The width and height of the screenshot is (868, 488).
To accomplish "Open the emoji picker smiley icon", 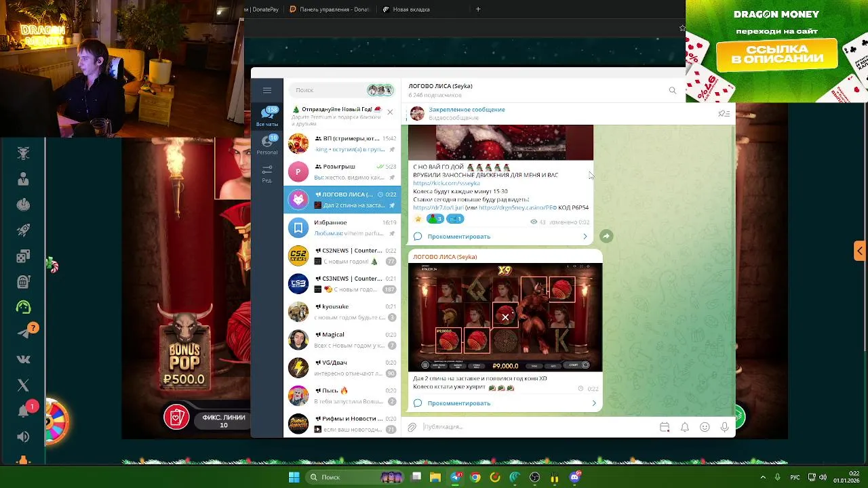I will 705,427.
